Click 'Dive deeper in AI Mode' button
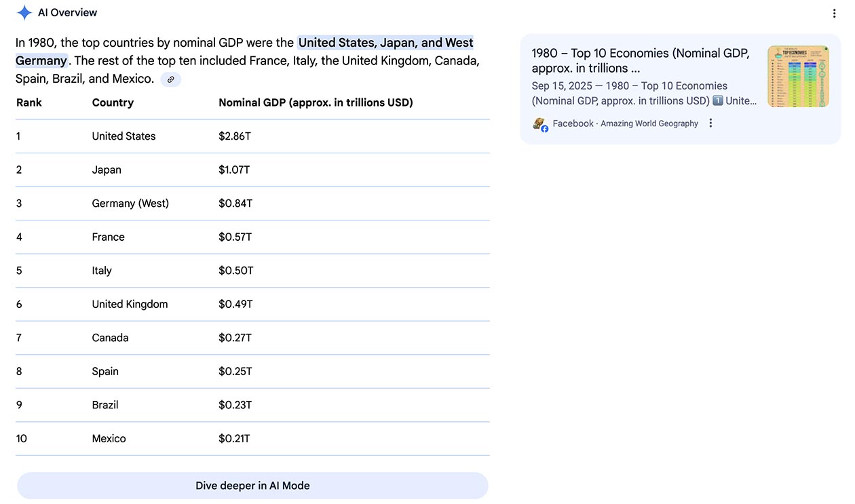Viewport: 855px width, 504px height. click(x=252, y=486)
